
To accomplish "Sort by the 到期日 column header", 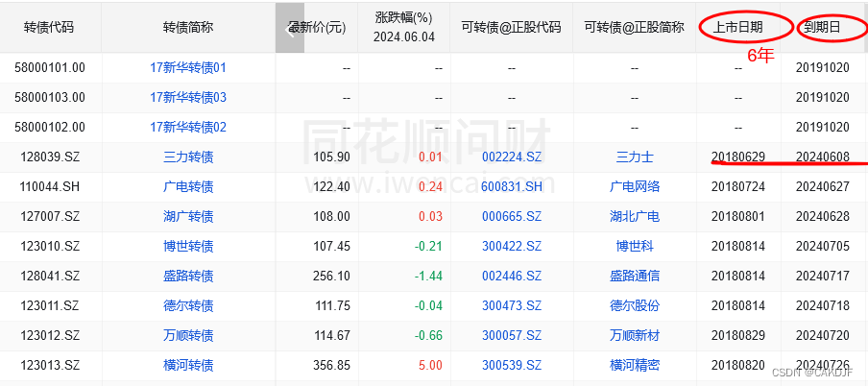I will click(x=822, y=28).
